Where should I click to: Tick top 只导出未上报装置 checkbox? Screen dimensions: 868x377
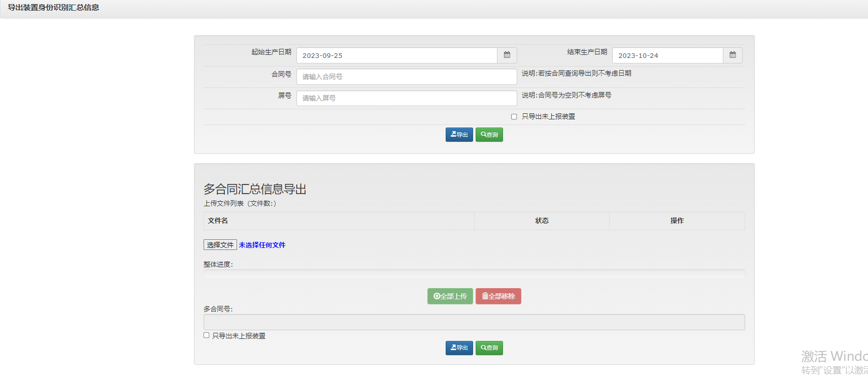tap(514, 117)
